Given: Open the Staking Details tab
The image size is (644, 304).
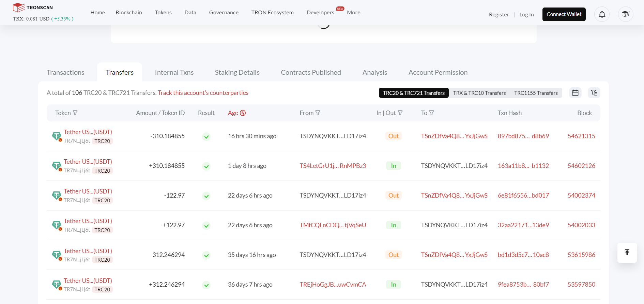Looking at the screenshot, I should pos(237,72).
